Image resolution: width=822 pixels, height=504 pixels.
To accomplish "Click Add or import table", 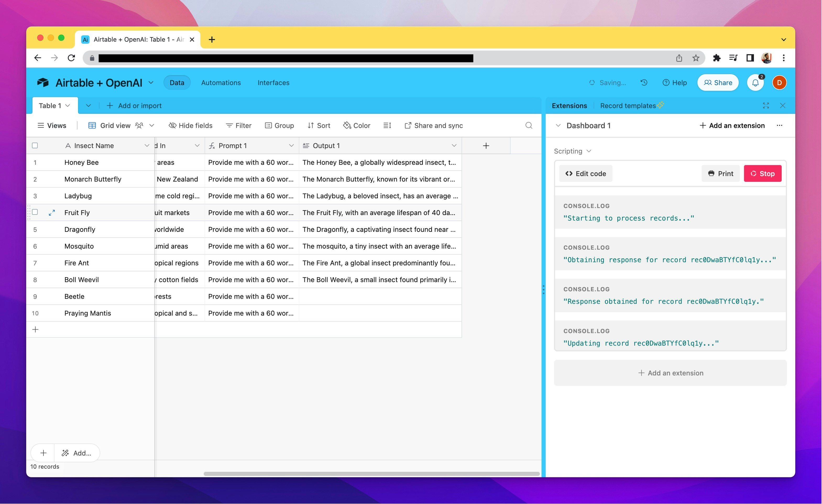I will (x=134, y=105).
